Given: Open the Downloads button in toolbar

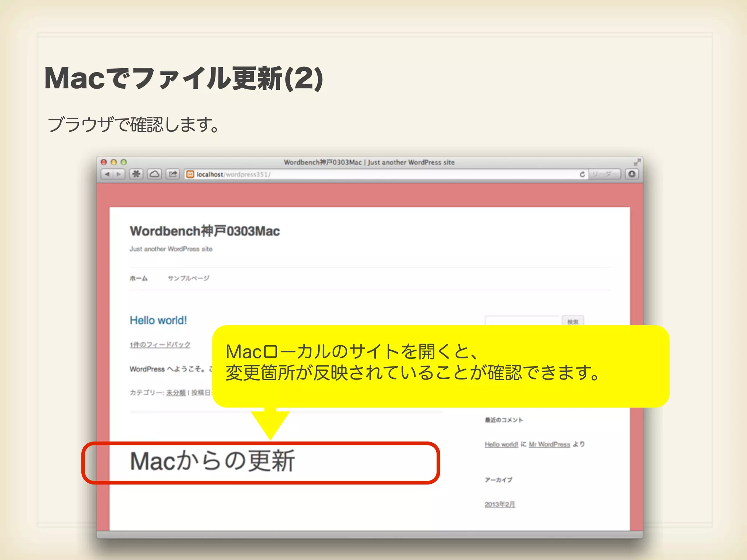Looking at the screenshot, I should point(632,174).
